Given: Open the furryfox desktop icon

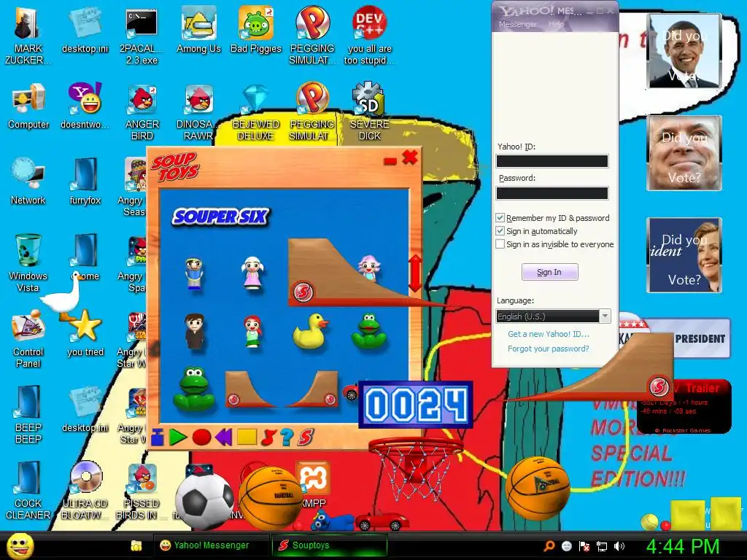Looking at the screenshot, I should 85,182.
